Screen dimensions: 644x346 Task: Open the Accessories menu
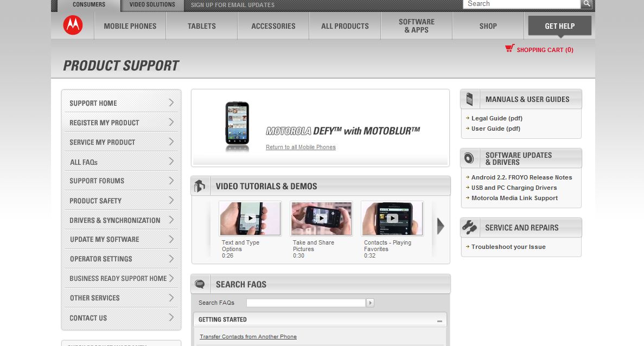tap(273, 26)
